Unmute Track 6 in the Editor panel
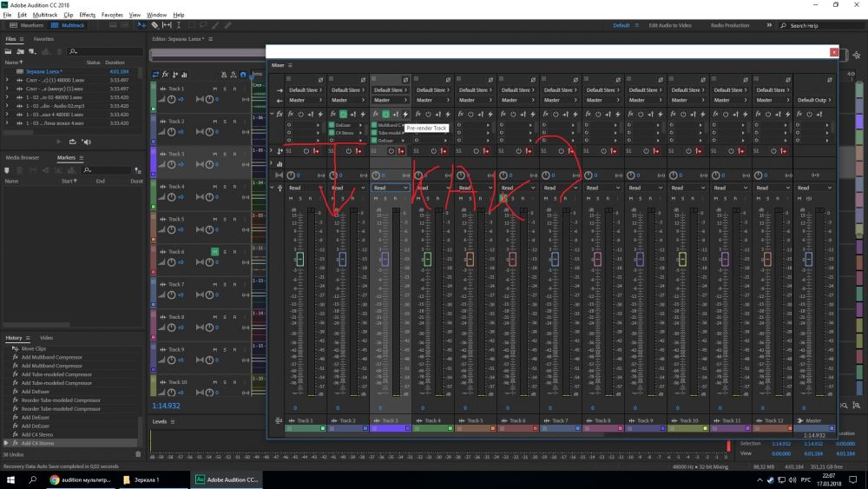This screenshot has width=868, height=489. click(x=214, y=252)
